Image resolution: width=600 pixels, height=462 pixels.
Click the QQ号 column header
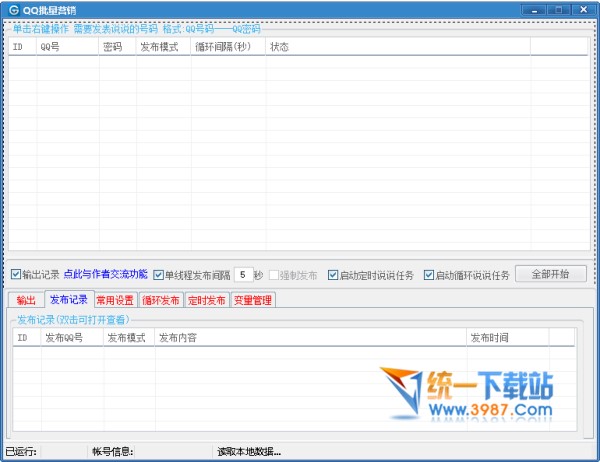click(x=67, y=47)
